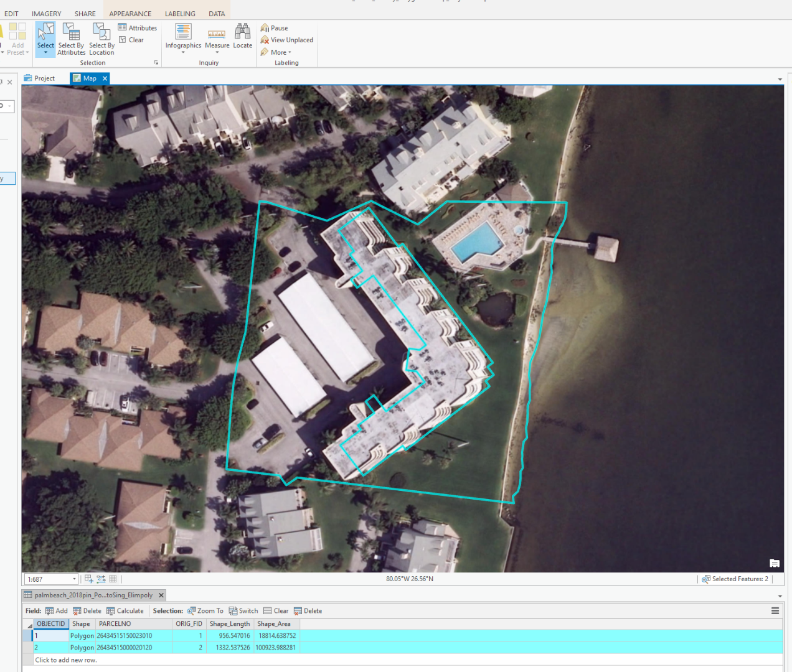
Task: Click the Shape_Area value 100923.988281
Action: pyautogui.click(x=276, y=648)
